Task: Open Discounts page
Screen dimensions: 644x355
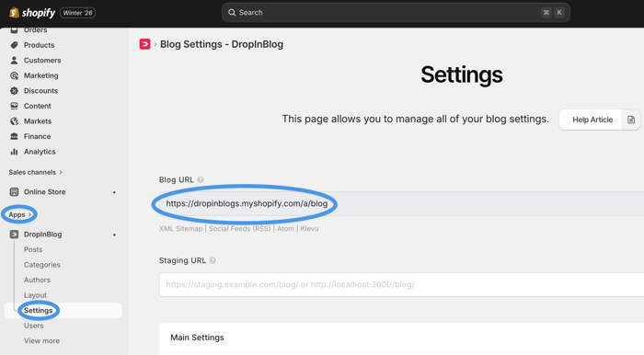Action: pyautogui.click(x=40, y=91)
